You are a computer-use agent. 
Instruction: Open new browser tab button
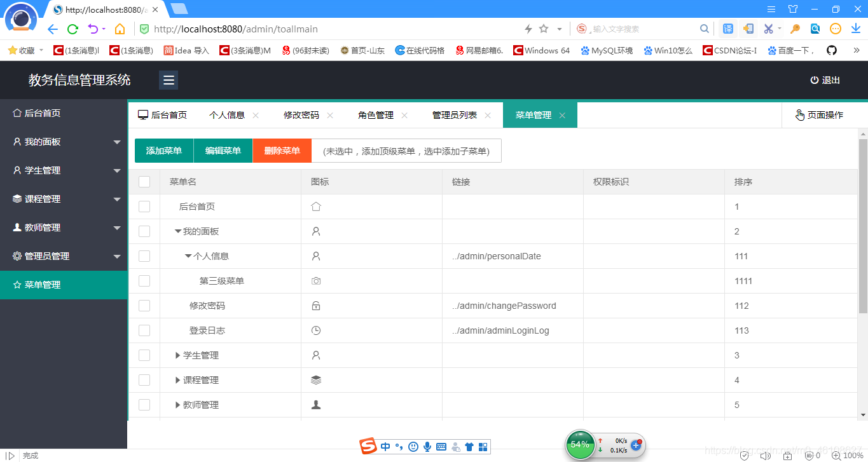click(x=179, y=9)
